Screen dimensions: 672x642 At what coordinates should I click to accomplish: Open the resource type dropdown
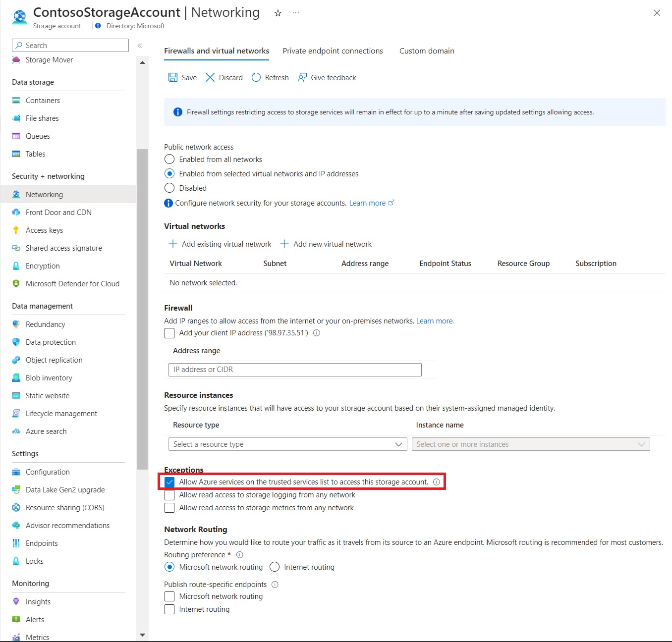tap(287, 444)
